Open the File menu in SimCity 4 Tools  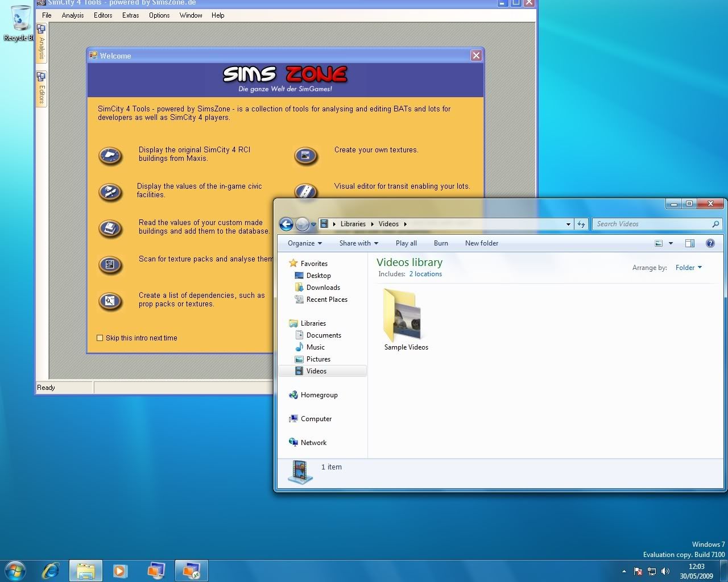coord(47,15)
